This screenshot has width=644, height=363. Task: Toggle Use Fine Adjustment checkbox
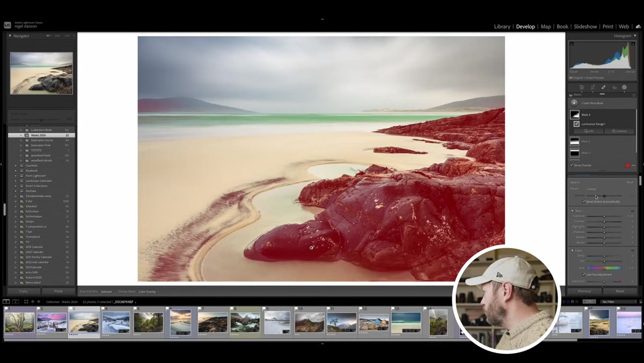[x=584, y=274]
